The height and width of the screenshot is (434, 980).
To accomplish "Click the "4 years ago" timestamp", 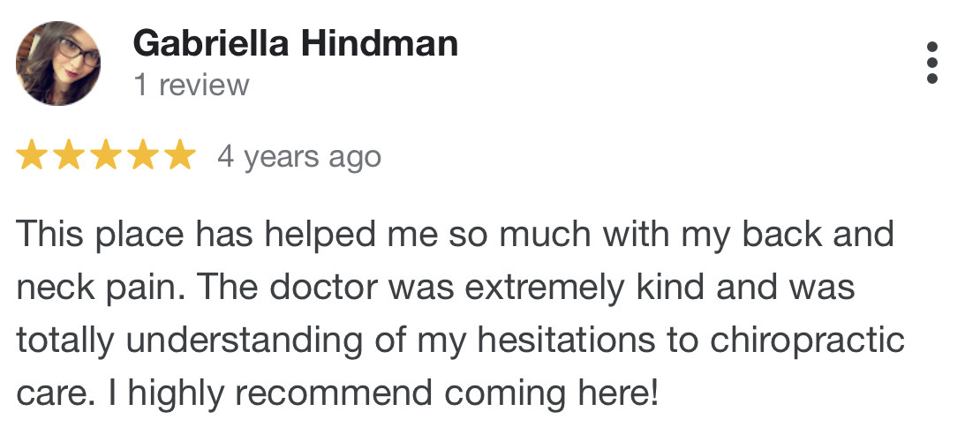I will [x=299, y=157].
